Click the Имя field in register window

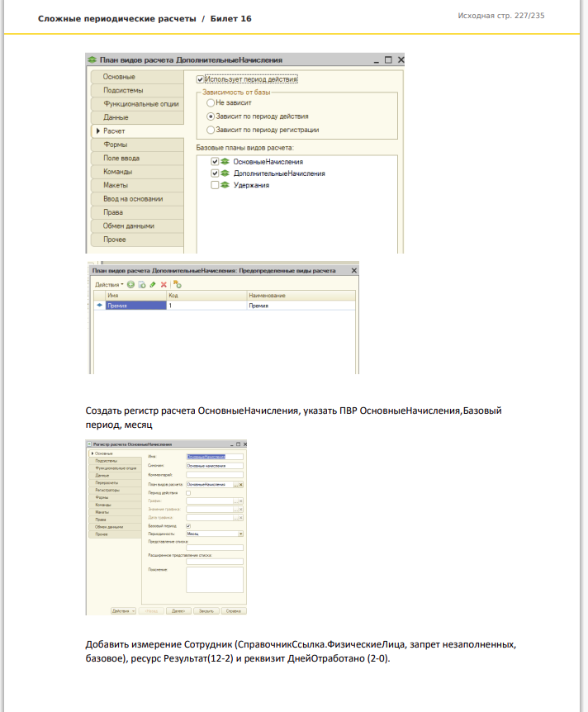point(215,457)
